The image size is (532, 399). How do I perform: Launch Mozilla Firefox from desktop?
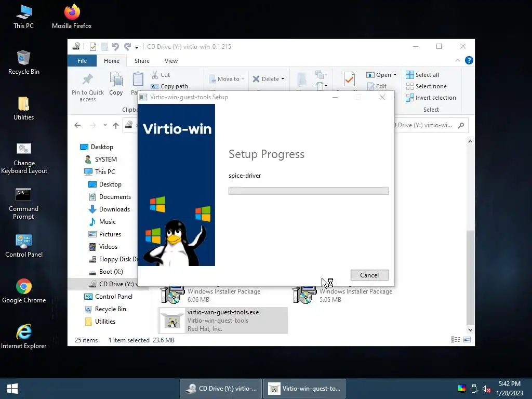point(72,16)
